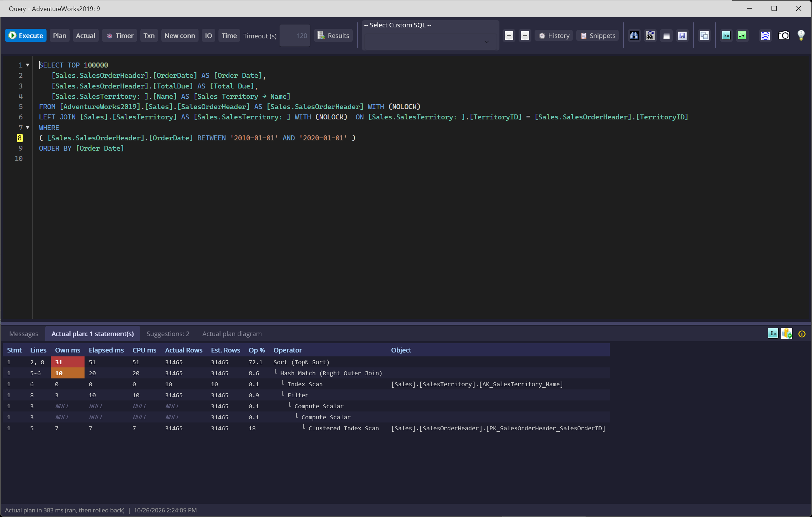Click the Op % value 72.1
812x517 pixels.
[255, 362]
